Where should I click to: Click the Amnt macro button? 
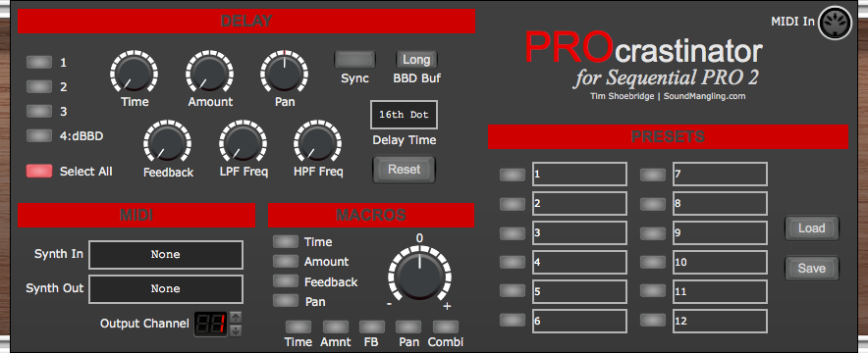pos(336,327)
